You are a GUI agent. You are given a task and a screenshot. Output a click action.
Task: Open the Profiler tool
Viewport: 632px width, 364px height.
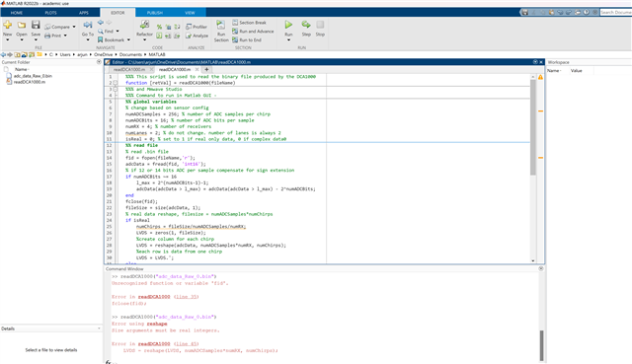point(197,27)
